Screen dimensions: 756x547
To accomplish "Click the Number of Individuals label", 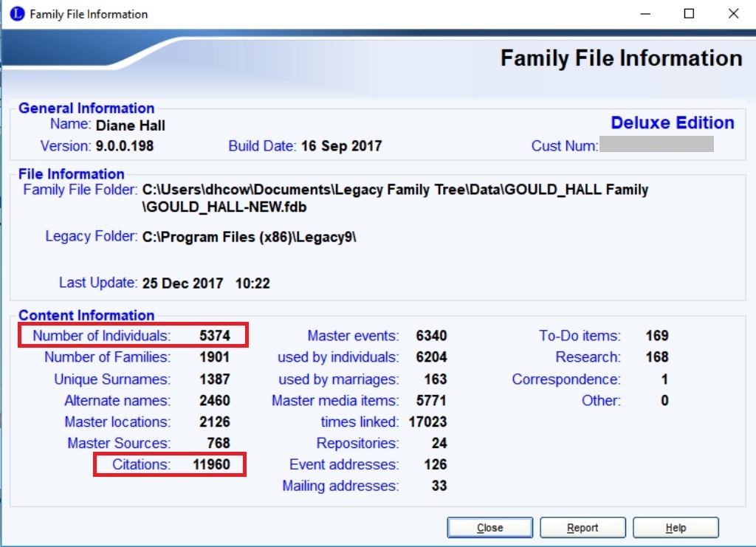I will 102,335.
